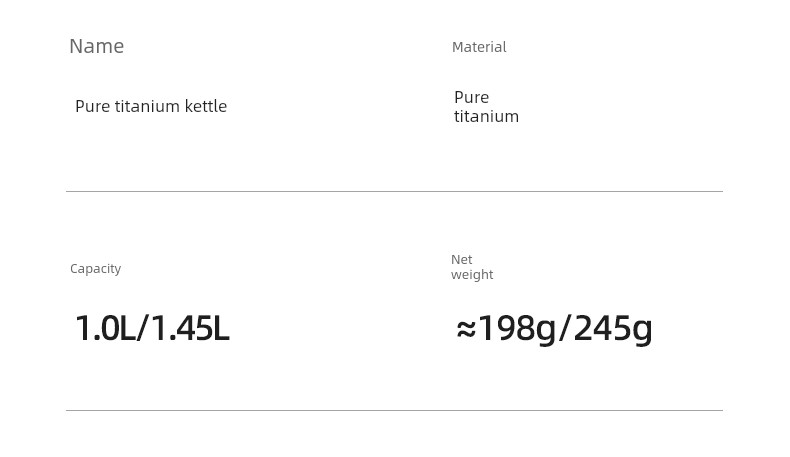
Task: Click the Capacity label
Action: point(96,269)
